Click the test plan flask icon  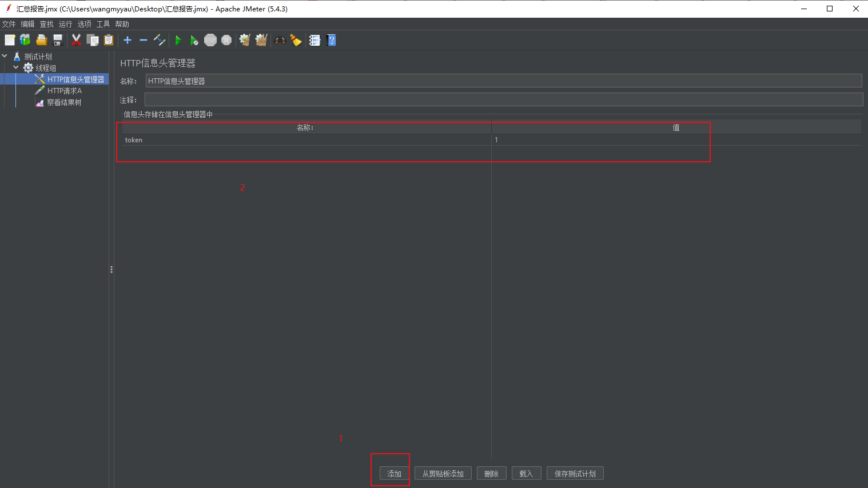17,56
